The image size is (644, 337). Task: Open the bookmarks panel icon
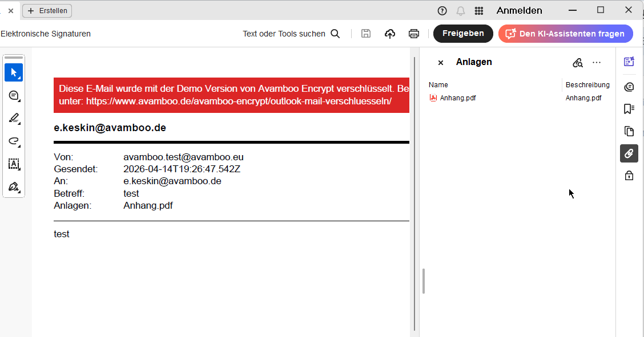(x=629, y=109)
